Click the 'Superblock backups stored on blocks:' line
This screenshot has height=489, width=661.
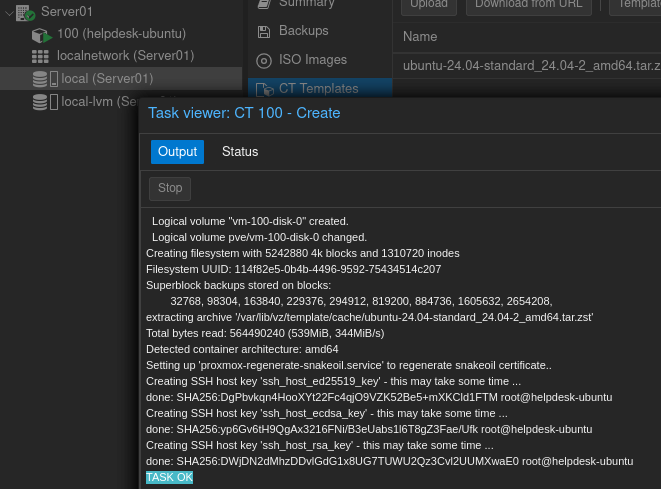click(239, 285)
